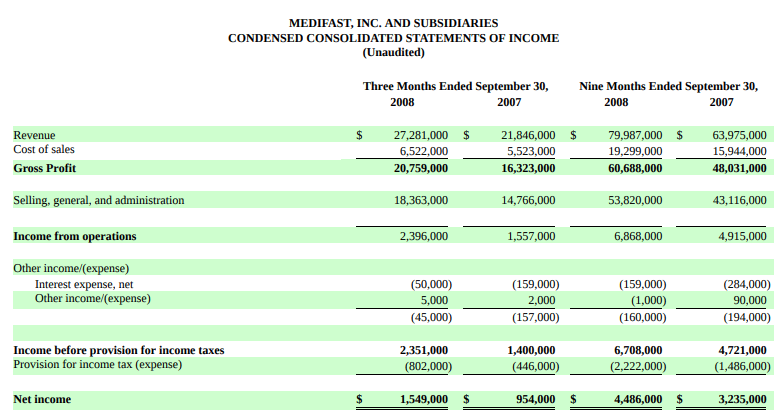
Task: Click the 'Income from operations' label
Action: 75,236
